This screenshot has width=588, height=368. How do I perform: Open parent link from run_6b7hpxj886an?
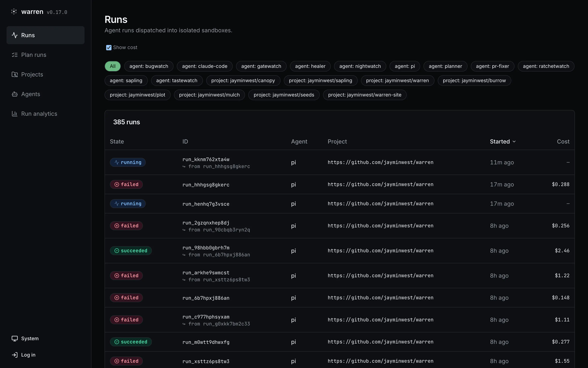point(226,255)
